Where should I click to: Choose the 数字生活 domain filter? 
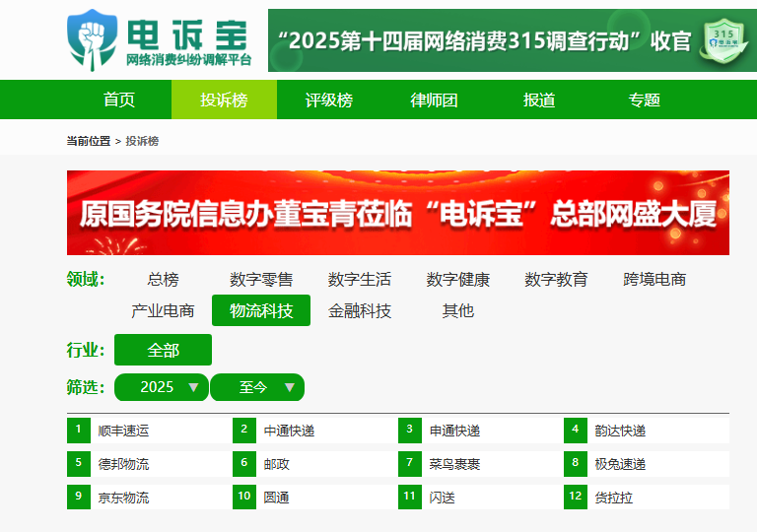(x=360, y=279)
